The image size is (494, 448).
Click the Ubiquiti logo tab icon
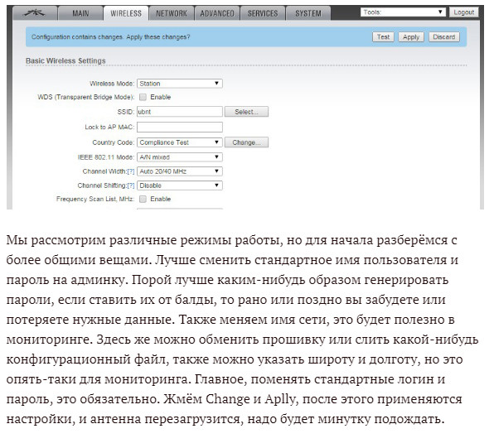click(35, 13)
